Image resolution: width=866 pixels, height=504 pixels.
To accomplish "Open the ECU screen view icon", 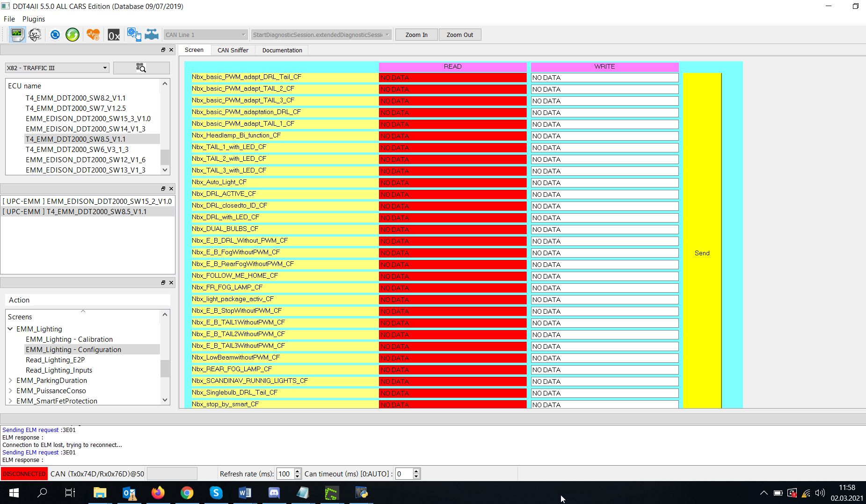I will tap(17, 34).
